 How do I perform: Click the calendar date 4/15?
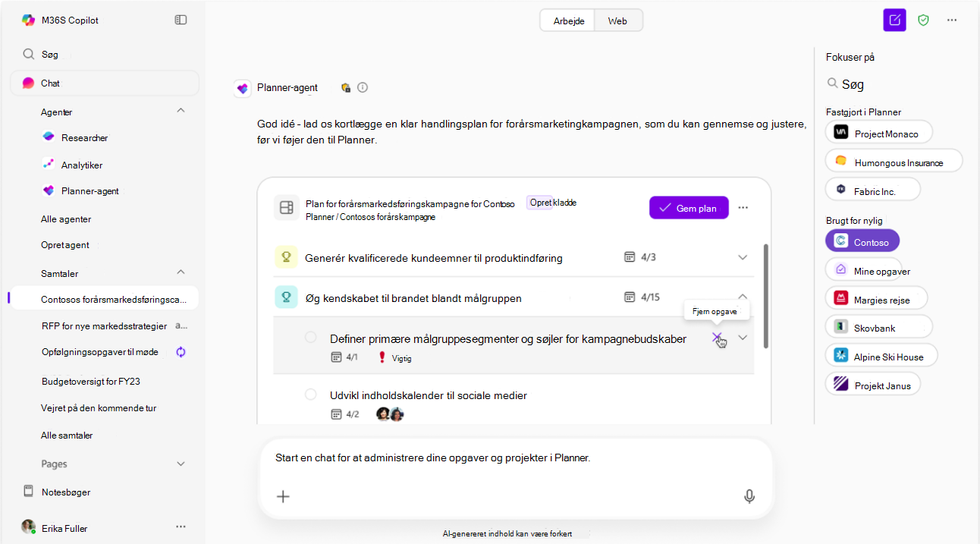pos(642,297)
